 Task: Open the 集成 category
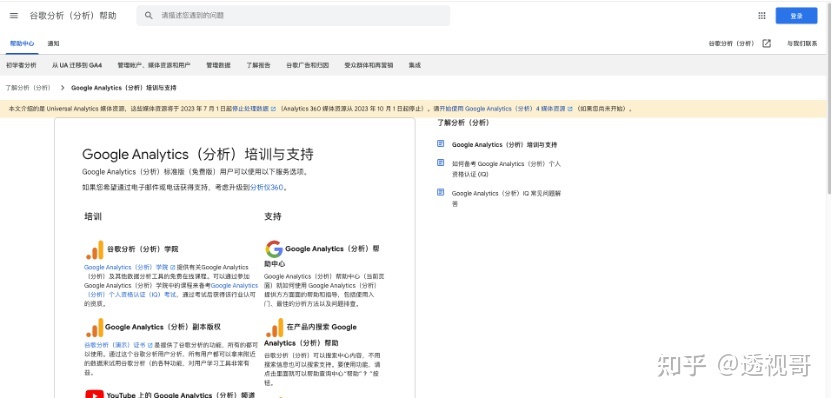click(414, 65)
